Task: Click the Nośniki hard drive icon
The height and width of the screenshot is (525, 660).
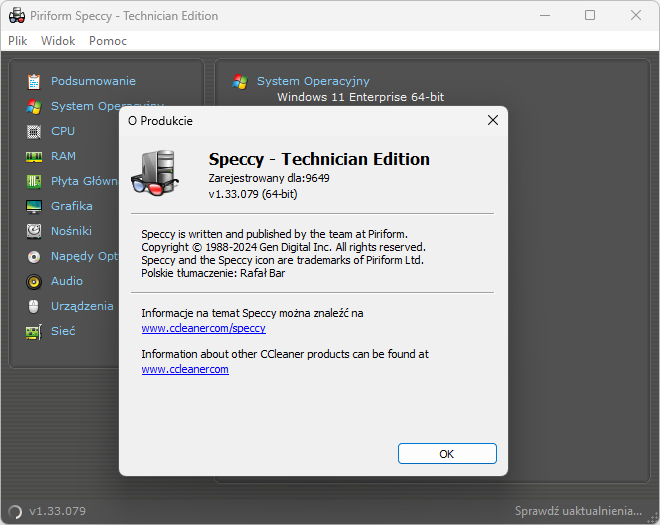Action: (34, 231)
